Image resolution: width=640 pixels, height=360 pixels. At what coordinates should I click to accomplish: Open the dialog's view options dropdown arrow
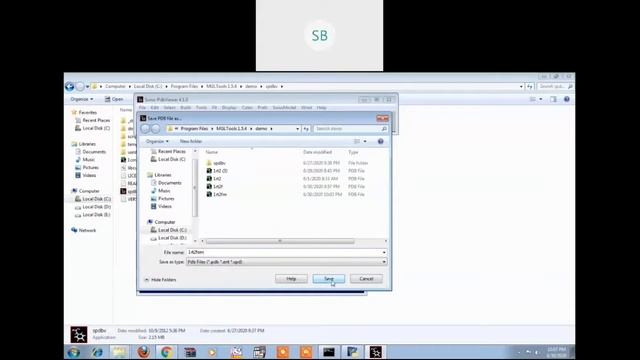click(365, 141)
